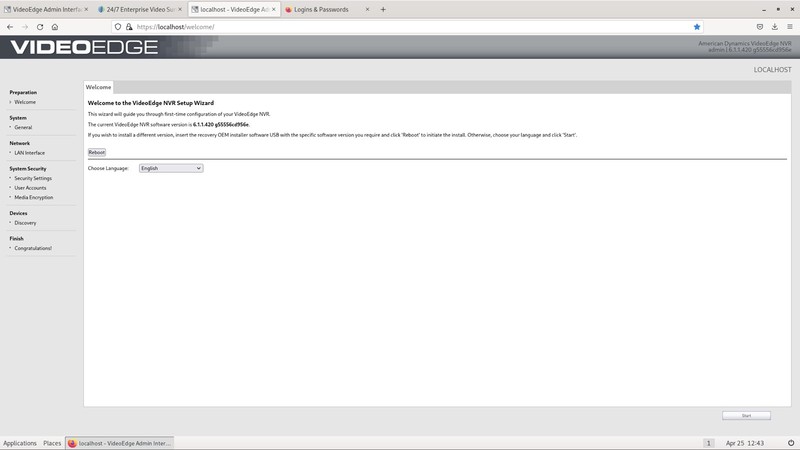Open the Applications menu

tap(20, 443)
